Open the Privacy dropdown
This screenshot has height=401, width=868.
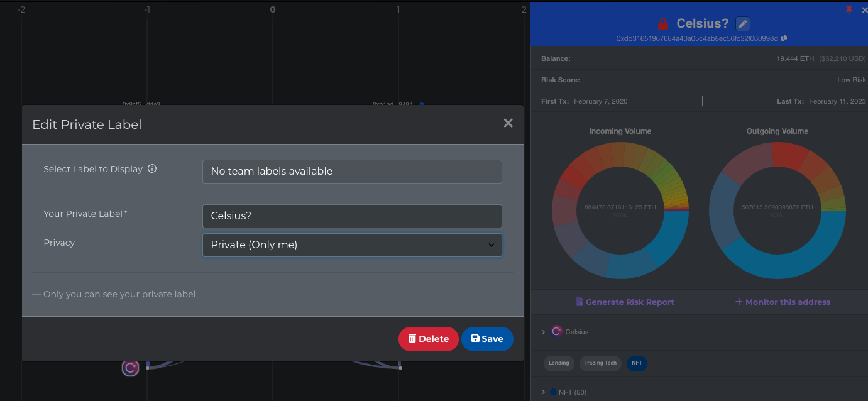352,245
